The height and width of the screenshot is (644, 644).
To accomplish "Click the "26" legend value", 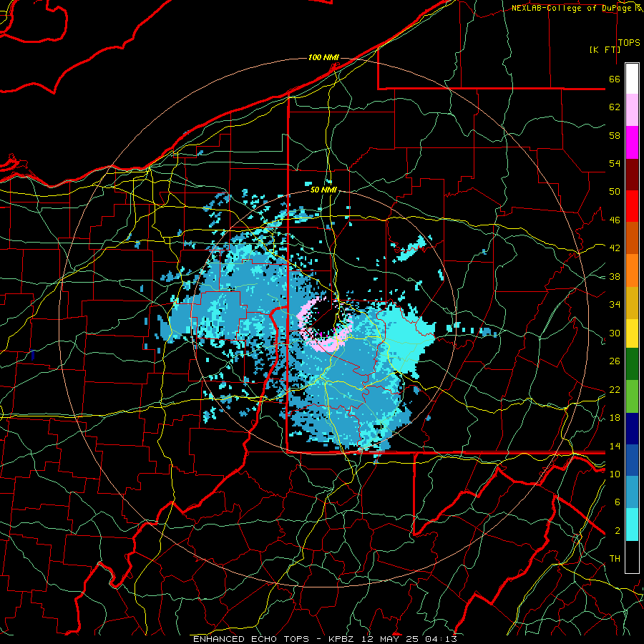I will click(615, 361).
